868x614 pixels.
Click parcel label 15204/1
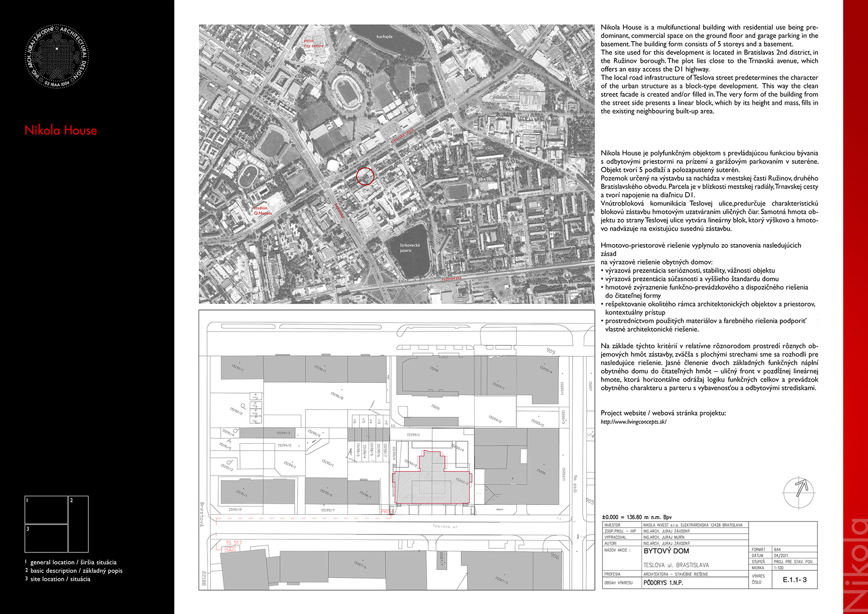[498, 385]
